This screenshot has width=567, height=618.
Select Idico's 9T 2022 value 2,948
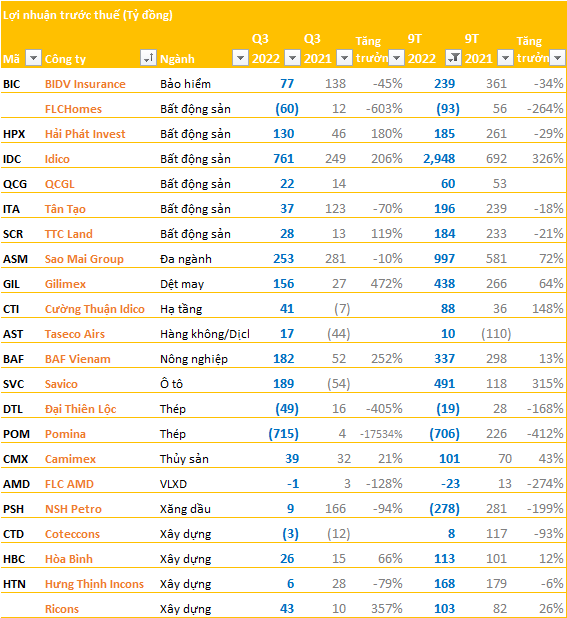coord(439,159)
